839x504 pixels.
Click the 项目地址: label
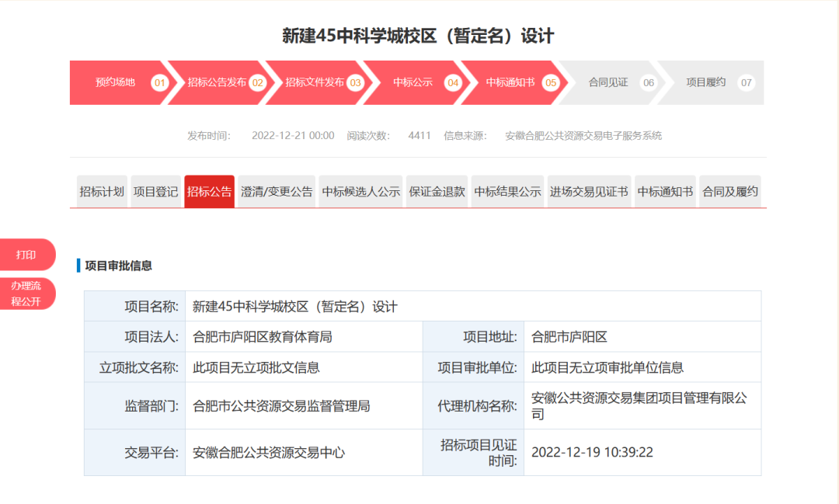click(490, 337)
